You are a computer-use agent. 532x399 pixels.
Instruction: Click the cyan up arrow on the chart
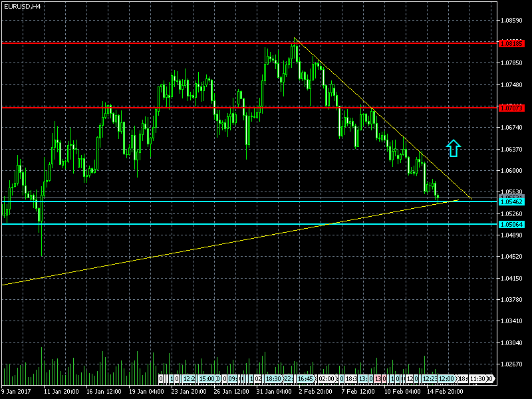(454, 148)
